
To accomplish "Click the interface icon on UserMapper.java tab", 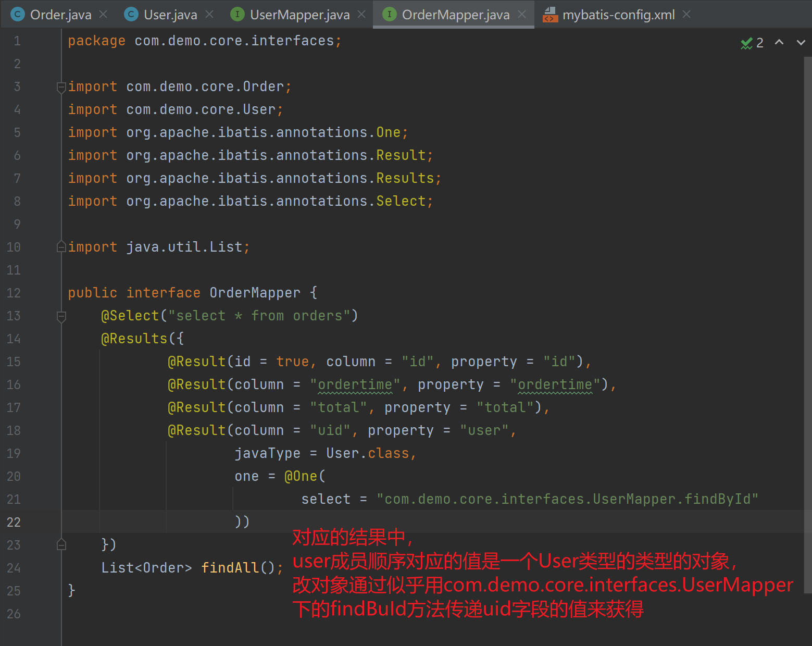I will [x=238, y=15].
